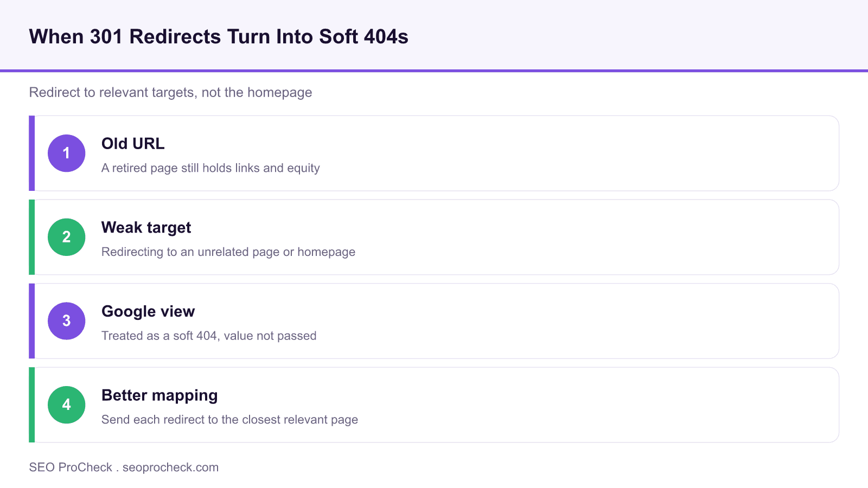Click the purple divider line under the header
This screenshot has height=488, width=868.
434,70
